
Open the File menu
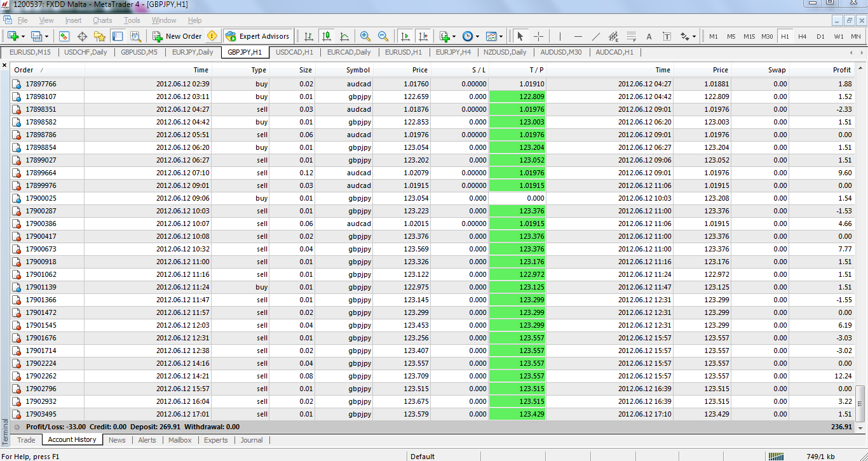[23, 20]
